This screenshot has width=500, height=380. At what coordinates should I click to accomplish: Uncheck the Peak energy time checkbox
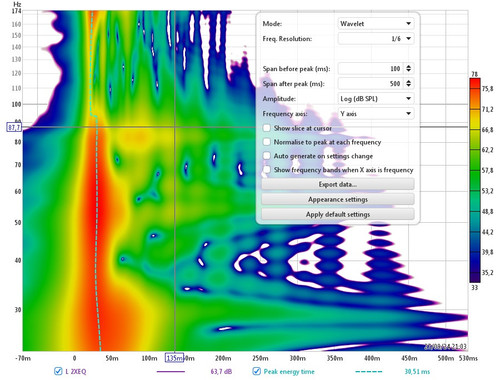click(256, 371)
